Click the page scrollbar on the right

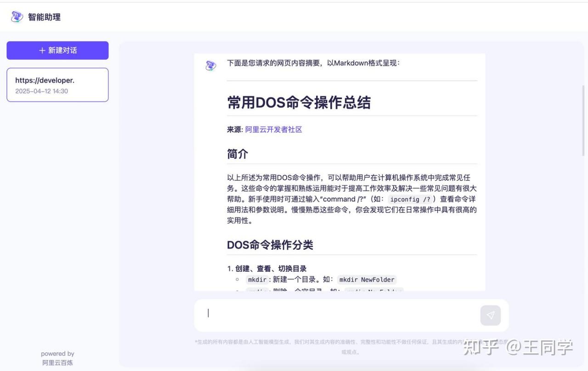(x=584, y=122)
